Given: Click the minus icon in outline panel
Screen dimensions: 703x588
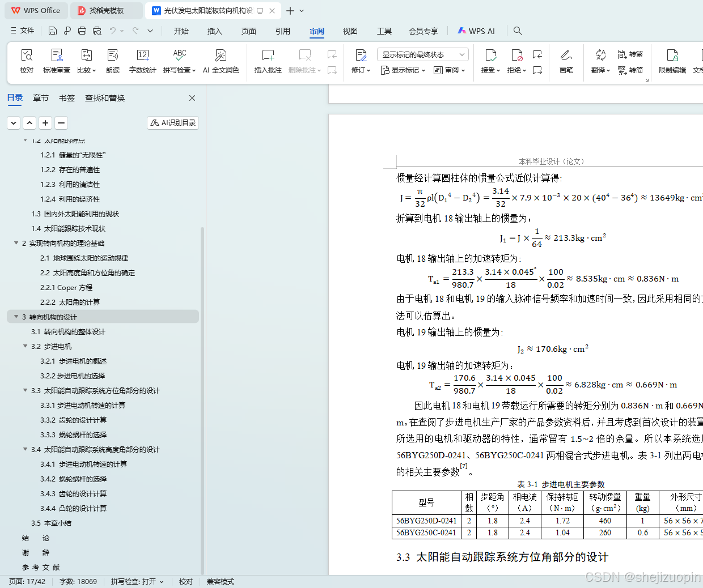Looking at the screenshot, I should pos(62,122).
